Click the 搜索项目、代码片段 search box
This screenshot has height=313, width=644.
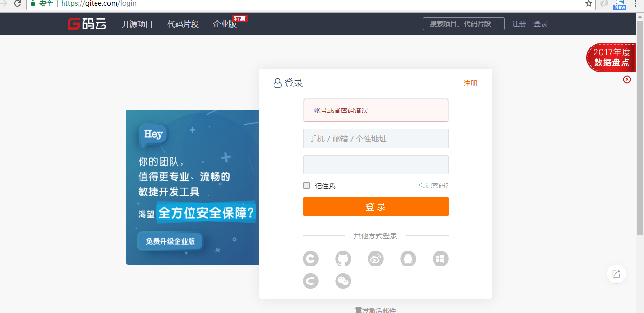click(x=464, y=24)
